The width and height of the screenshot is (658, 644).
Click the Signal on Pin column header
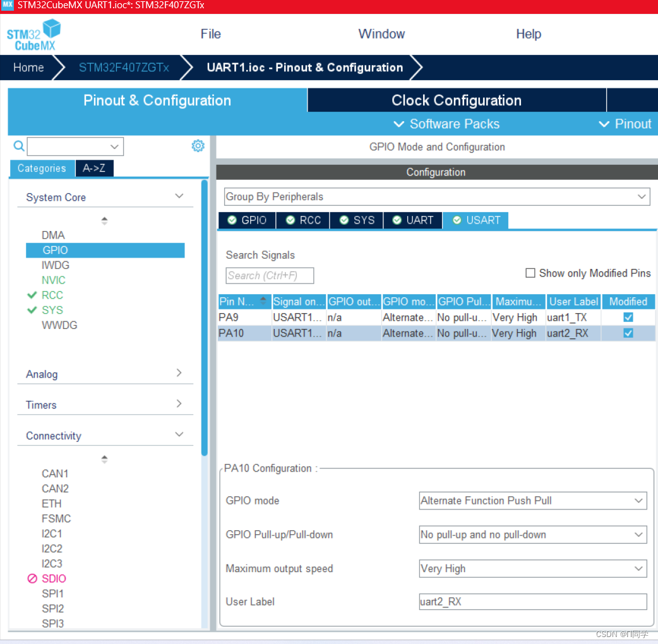299,302
